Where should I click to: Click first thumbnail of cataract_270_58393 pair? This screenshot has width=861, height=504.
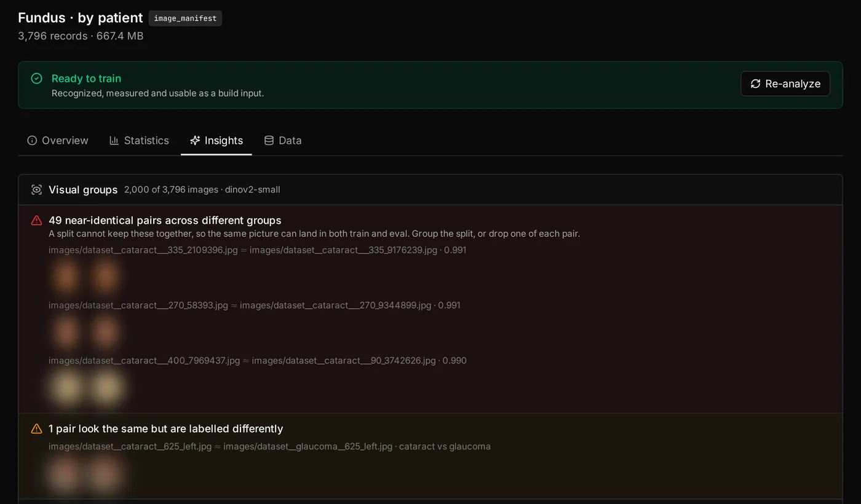pos(66,332)
